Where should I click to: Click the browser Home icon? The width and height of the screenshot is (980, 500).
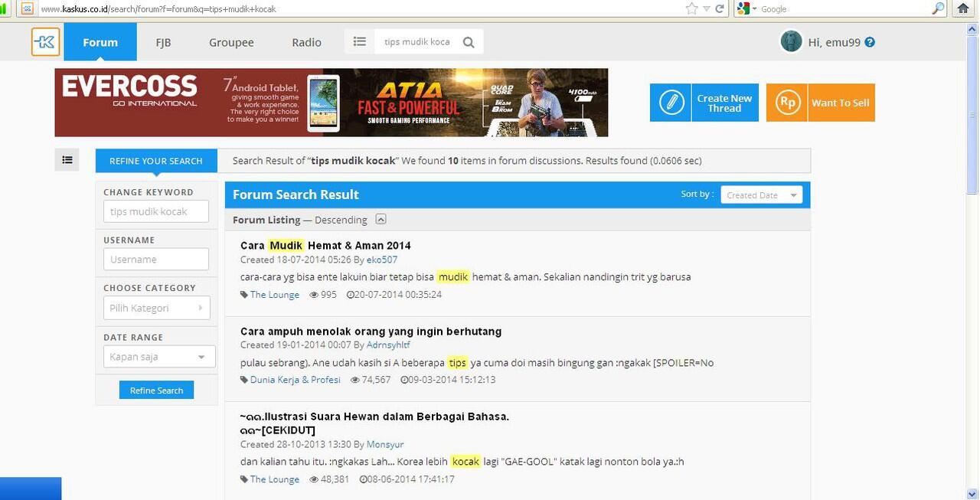point(964,8)
